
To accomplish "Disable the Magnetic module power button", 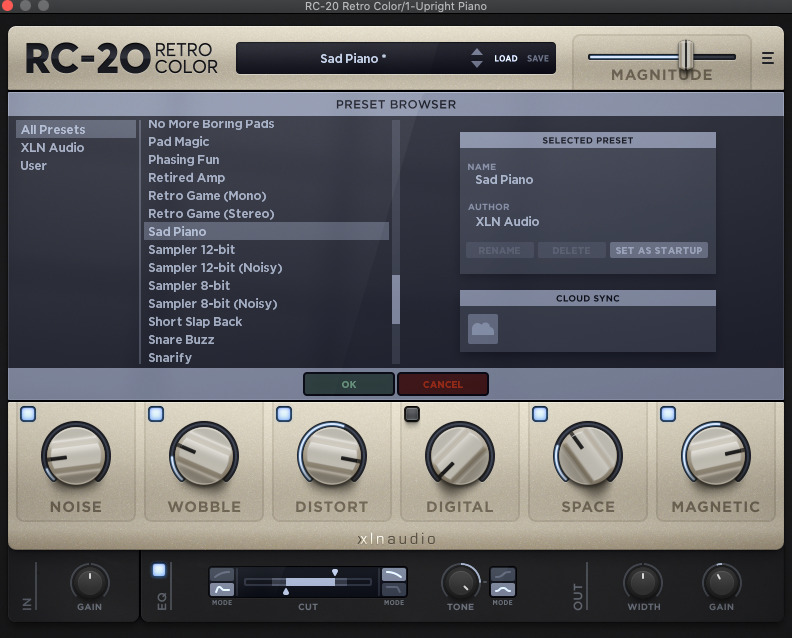I will 668,414.
